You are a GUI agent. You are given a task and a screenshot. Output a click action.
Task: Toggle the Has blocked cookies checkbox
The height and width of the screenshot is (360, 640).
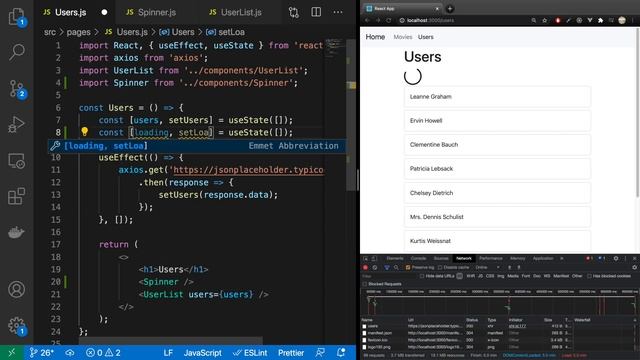(x=589, y=276)
